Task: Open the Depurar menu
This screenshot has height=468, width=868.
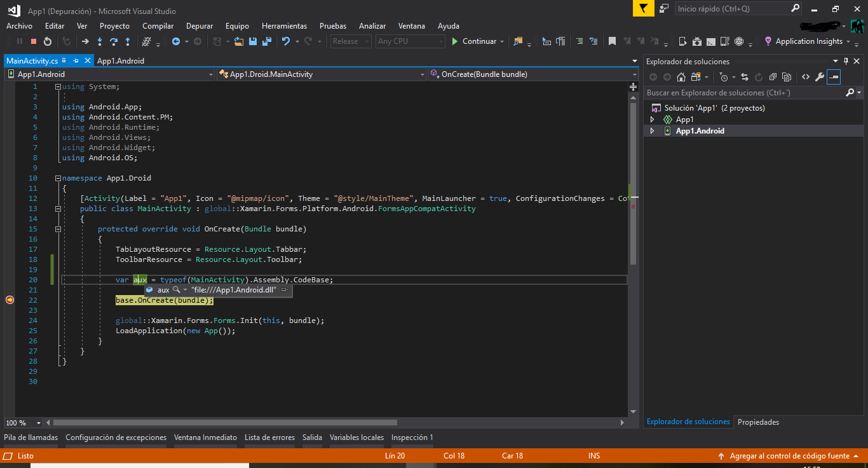Action: coord(200,26)
